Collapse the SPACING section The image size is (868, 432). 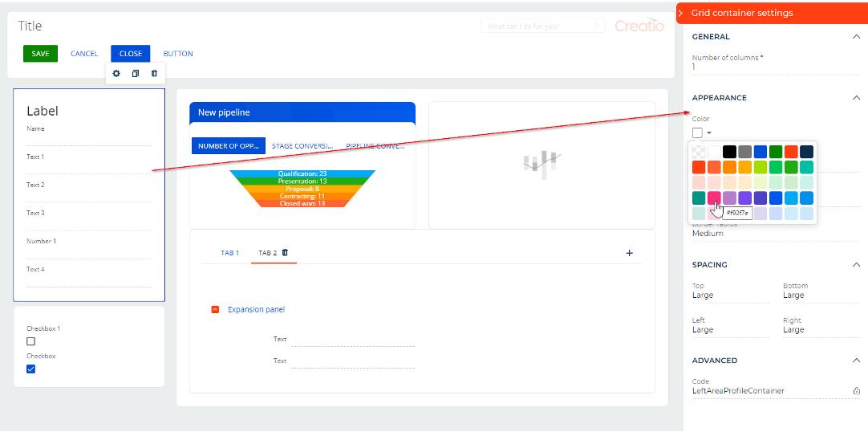[x=855, y=265]
